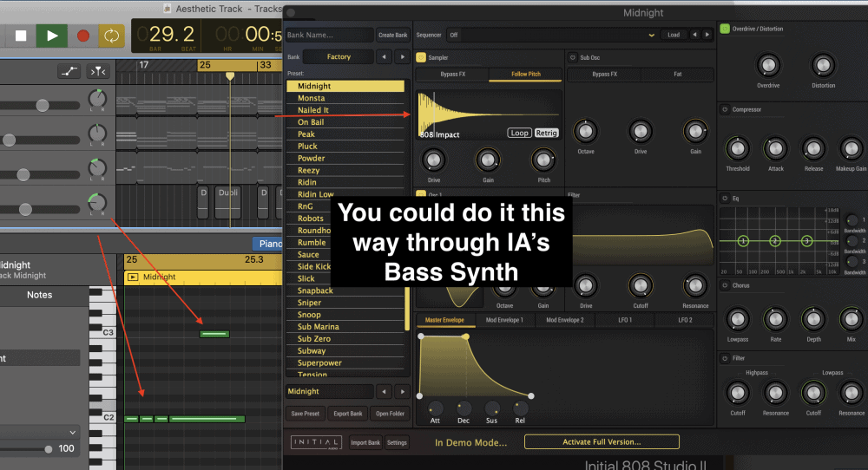
Task: Adjust the pan knob on second track
Action: 97,134
